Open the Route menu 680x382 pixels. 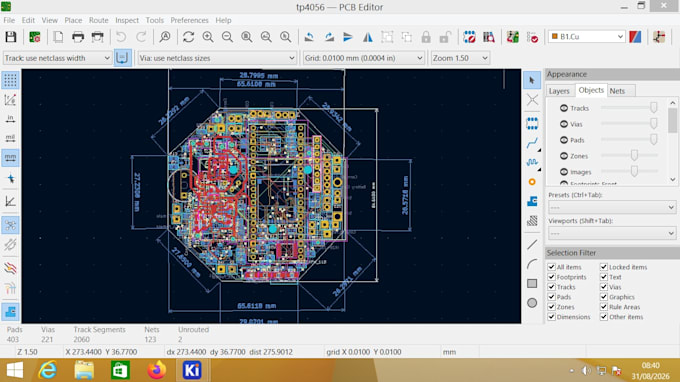(98, 20)
